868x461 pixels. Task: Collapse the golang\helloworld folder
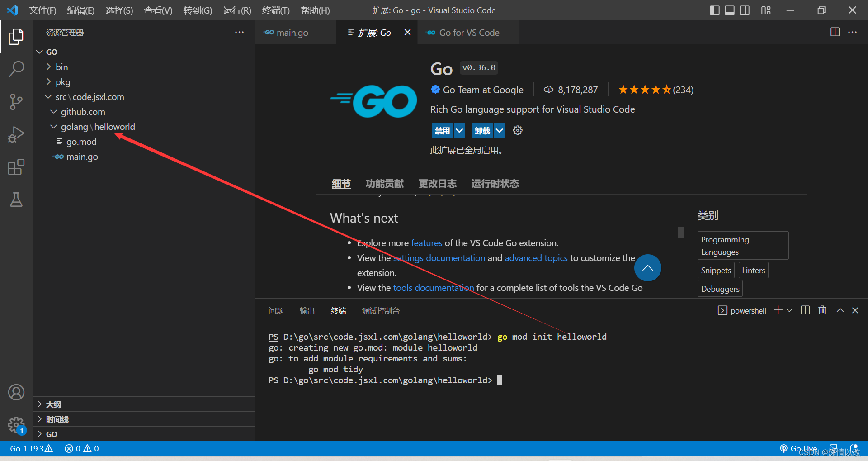tap(144, 127)
